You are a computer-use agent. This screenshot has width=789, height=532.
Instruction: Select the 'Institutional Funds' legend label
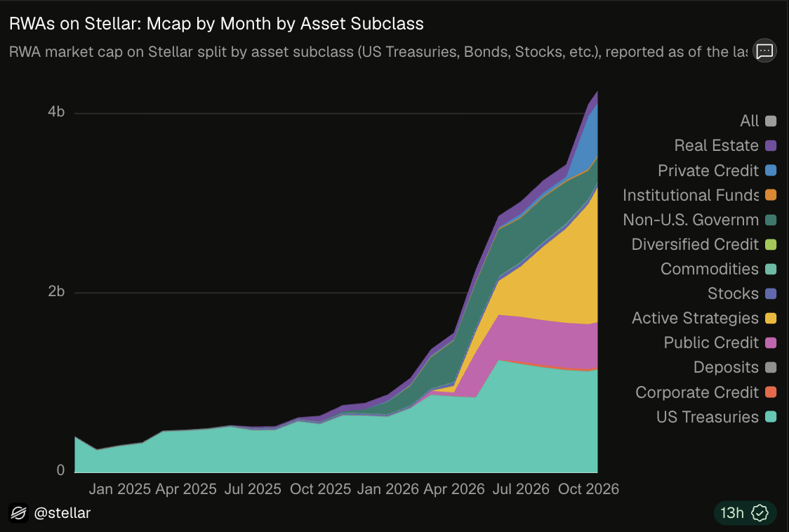click(x=691, y=195)
